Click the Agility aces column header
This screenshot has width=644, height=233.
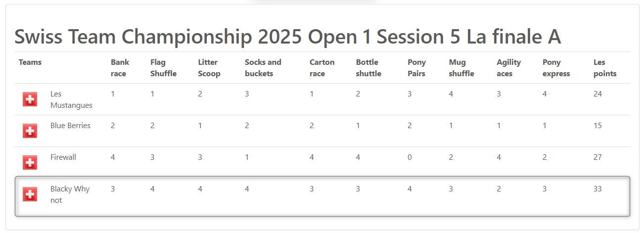[508, 68]
